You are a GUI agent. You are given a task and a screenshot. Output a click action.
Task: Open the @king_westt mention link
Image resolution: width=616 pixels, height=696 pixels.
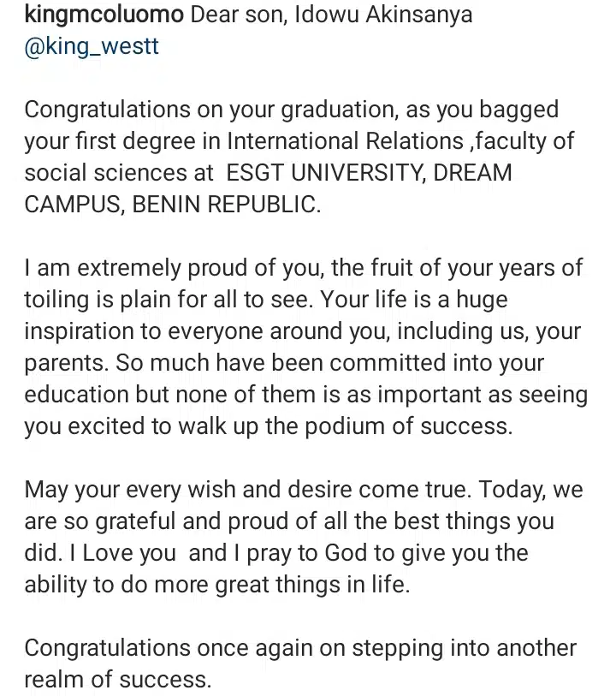pyautogui.click(x=92, y=46)
